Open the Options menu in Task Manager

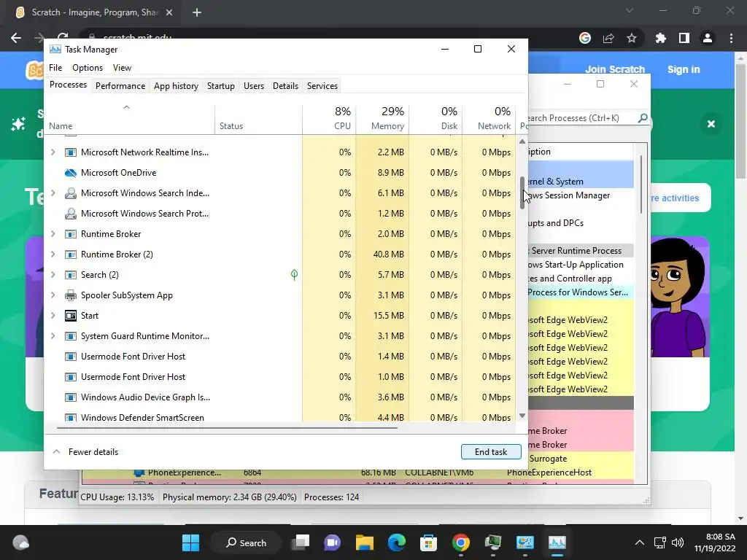coord(88,68)
